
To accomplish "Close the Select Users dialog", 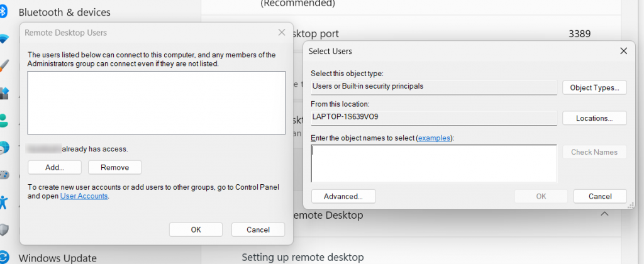I will [x=623, y=52].
